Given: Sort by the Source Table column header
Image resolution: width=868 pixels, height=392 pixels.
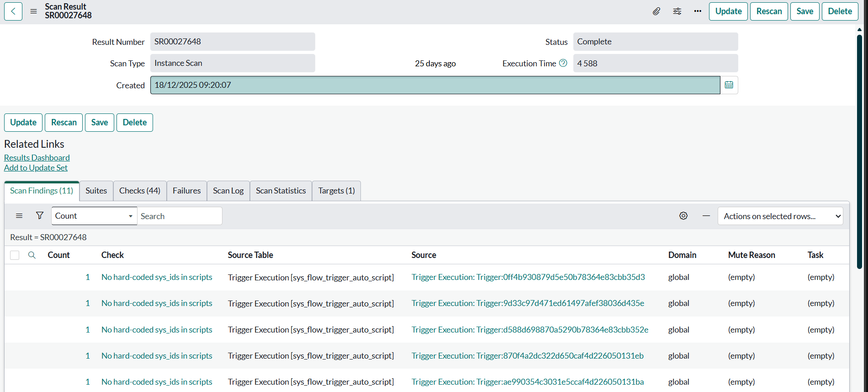Looking at the screenshot, I should tap(250, 255).
